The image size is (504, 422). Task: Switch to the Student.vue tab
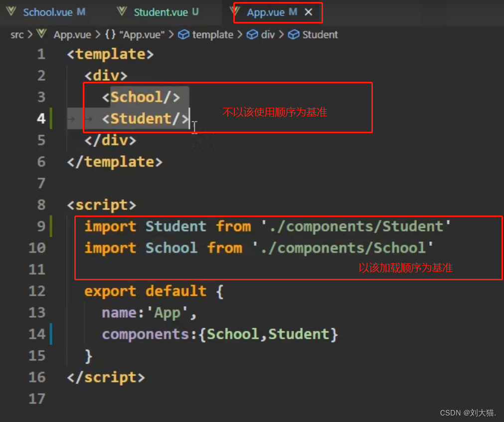tap(161, 12)
